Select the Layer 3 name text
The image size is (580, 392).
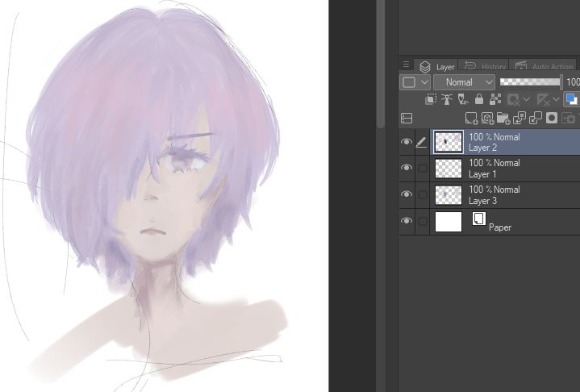coord(482,201)
